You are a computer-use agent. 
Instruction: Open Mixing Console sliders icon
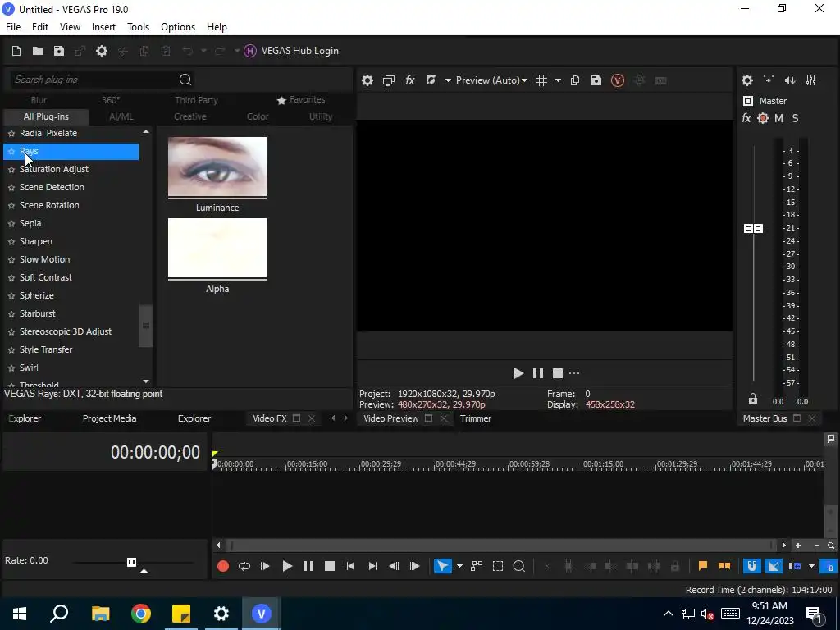coord(811,80)
